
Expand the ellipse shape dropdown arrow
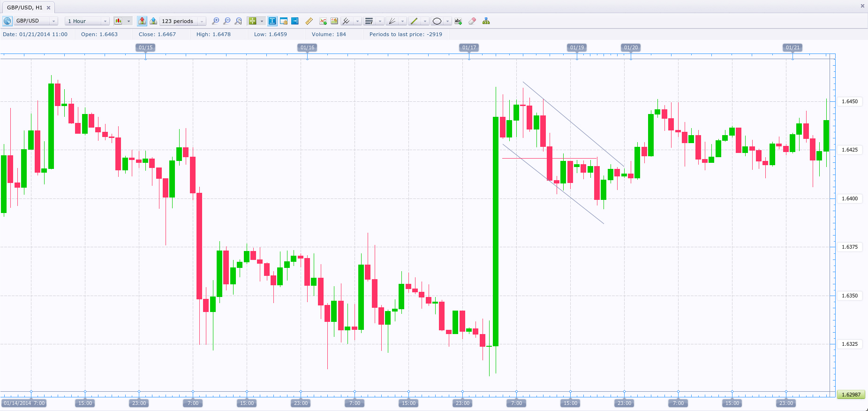(447, 21)
